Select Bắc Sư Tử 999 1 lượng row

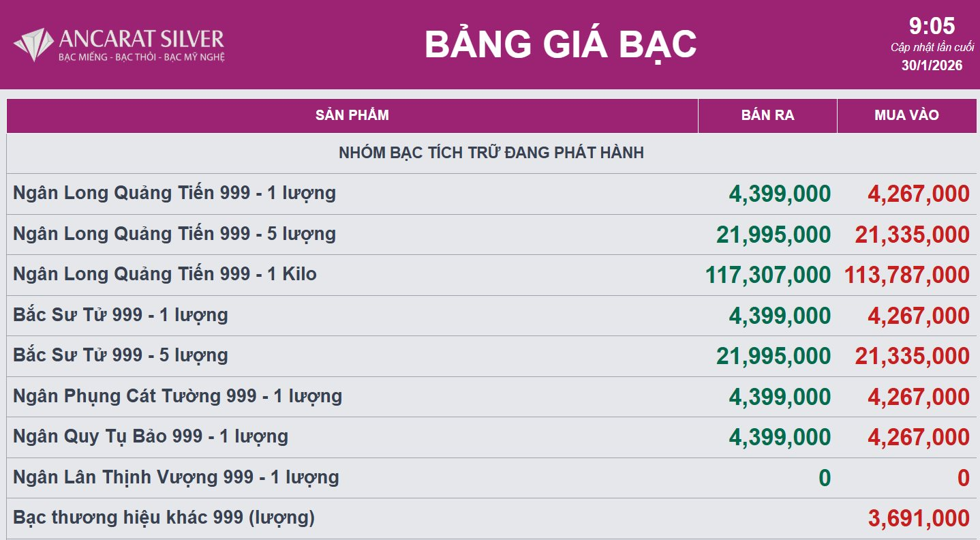(121, 315)
